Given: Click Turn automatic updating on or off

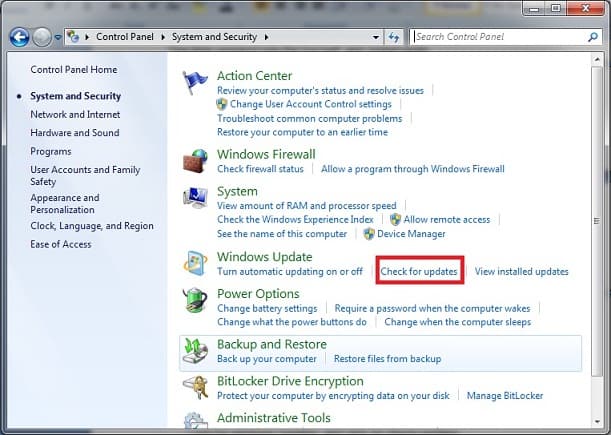Looking at the screenshot, I should pos(290,271).
